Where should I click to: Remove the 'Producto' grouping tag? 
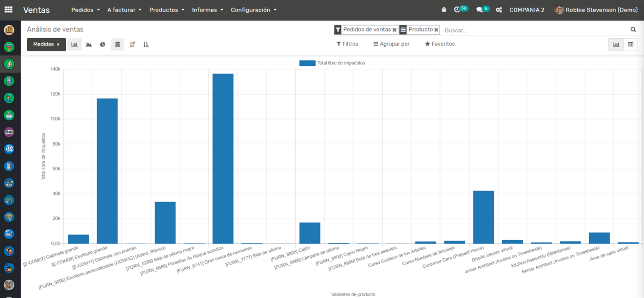point(436,30)
